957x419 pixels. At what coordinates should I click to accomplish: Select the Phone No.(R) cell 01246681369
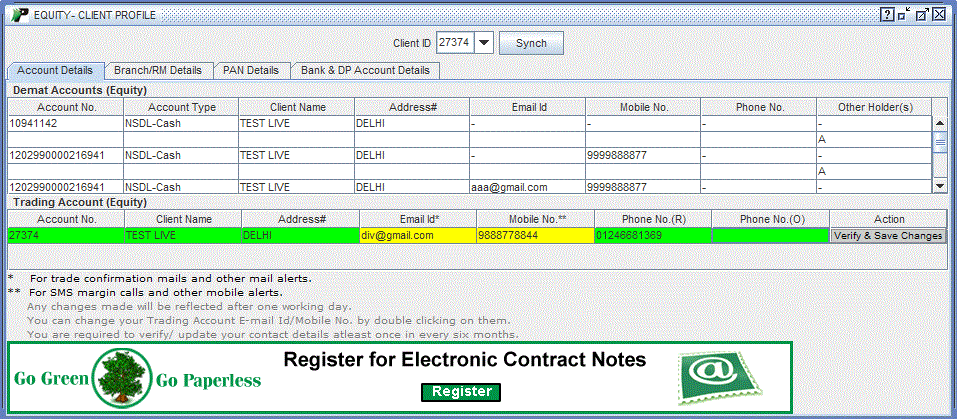(x=653, y=235)
